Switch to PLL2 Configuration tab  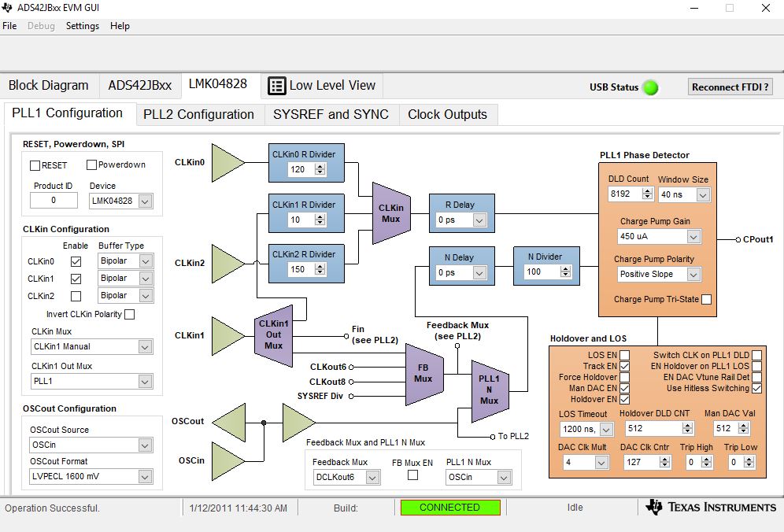point(198,114)
